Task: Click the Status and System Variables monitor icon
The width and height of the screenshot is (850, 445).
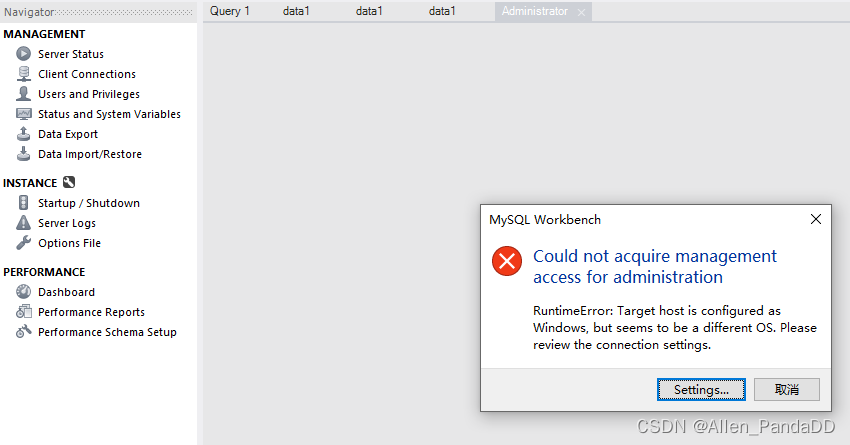Action: (23, 114)
